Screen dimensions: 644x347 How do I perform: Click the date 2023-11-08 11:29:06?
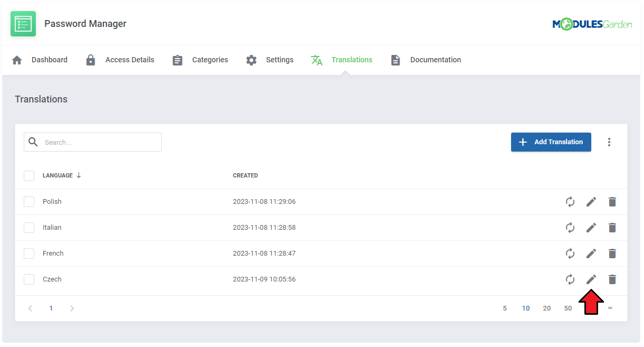264,202
